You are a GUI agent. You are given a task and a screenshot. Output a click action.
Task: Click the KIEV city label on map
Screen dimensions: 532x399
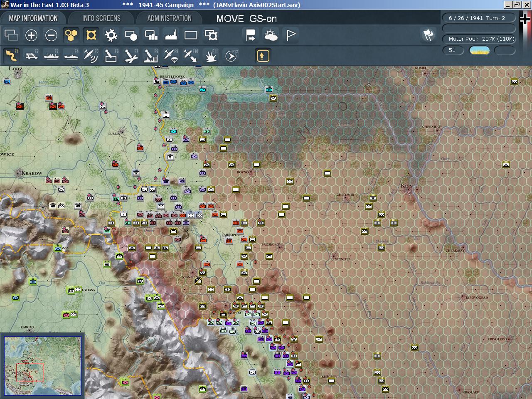tap(406, 186)
